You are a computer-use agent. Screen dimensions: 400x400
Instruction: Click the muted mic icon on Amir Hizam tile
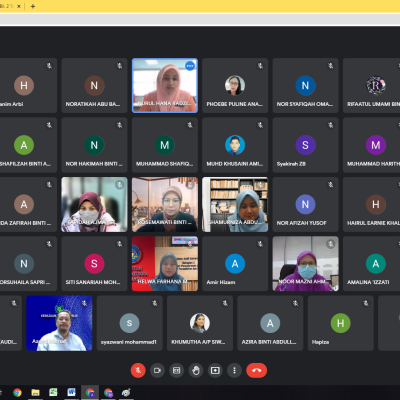260,244
